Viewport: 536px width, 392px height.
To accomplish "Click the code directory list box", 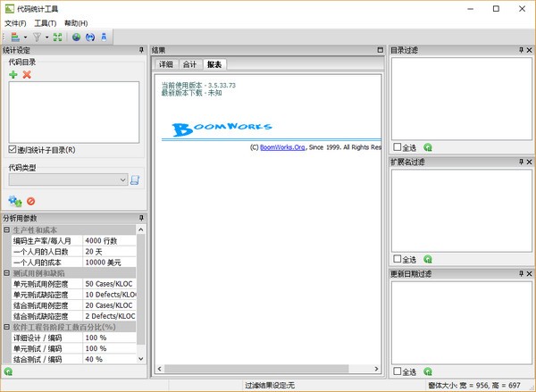I will coord(74,113).
